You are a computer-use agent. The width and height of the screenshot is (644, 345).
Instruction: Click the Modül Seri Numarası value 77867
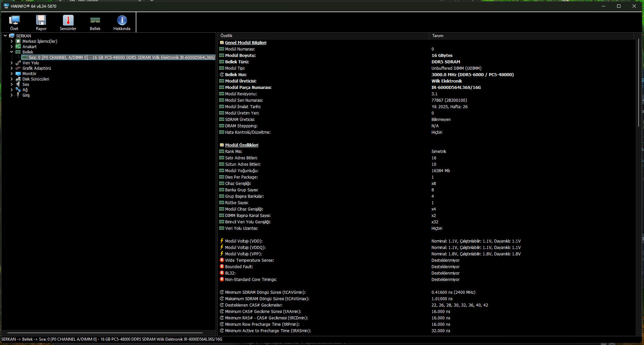point(449,100)
